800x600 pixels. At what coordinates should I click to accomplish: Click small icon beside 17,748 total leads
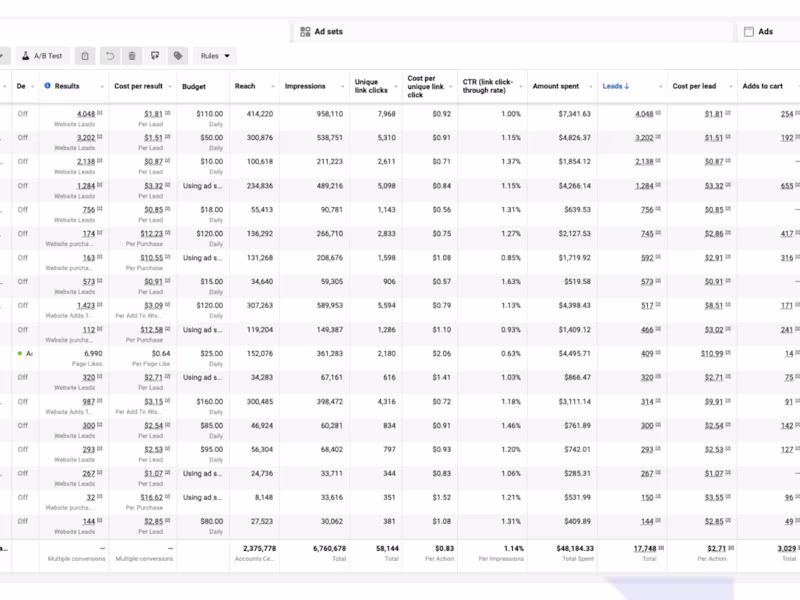click(x=661, y=547)
